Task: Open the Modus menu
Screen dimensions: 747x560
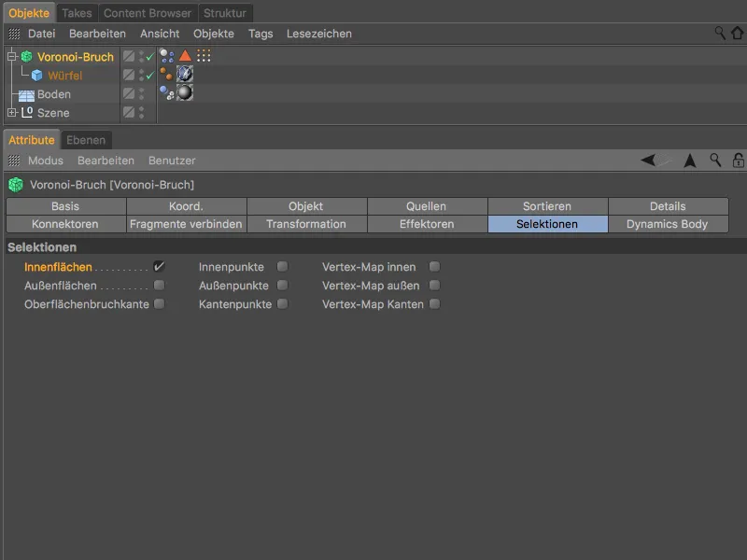Action: tap(45, 161)
